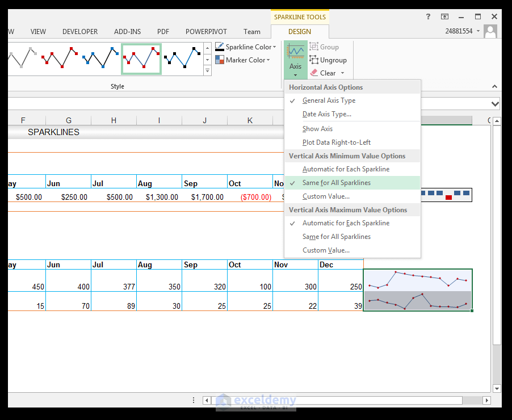The width and height of the screenshot is (512, 420).
Task: Click the Help question mark icon
Action: pos(428,16)
